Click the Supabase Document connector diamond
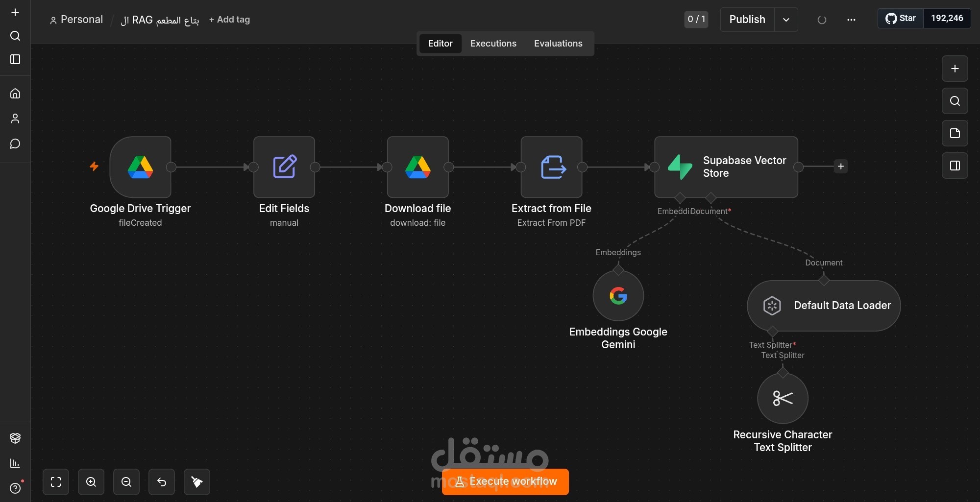The image size is (980, 502). (710, 198)
